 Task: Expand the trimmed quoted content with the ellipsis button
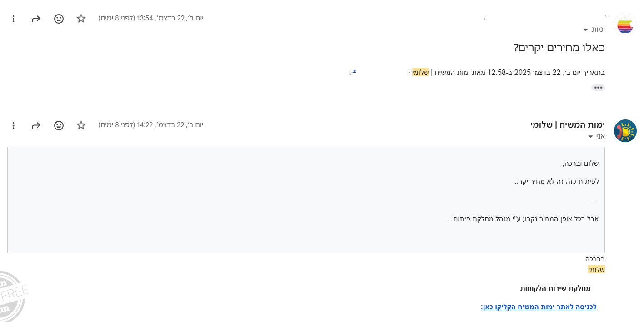point(598,87)
